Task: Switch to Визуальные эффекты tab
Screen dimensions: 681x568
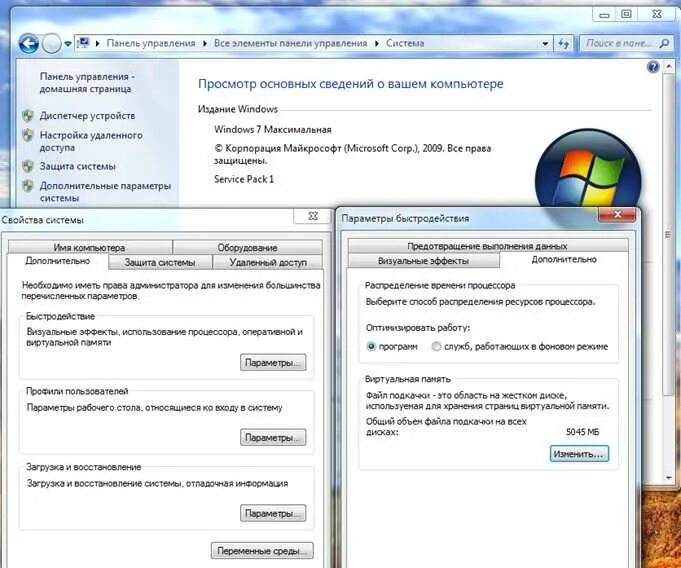Action: [x=423, y=261]
